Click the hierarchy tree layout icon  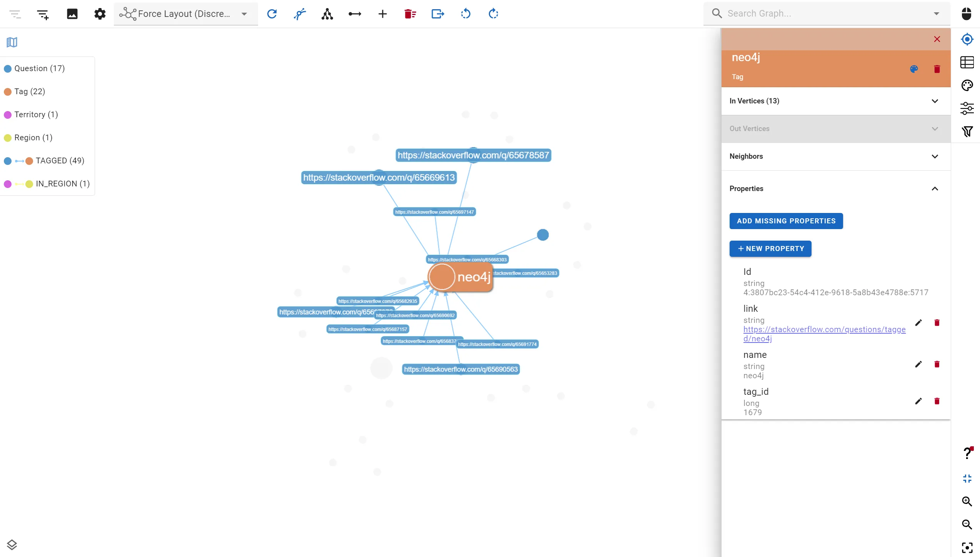point(327,14)
